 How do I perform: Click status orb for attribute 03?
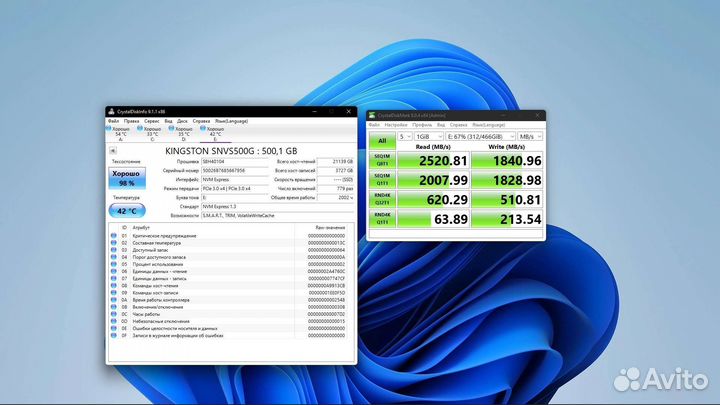[114, 250]
